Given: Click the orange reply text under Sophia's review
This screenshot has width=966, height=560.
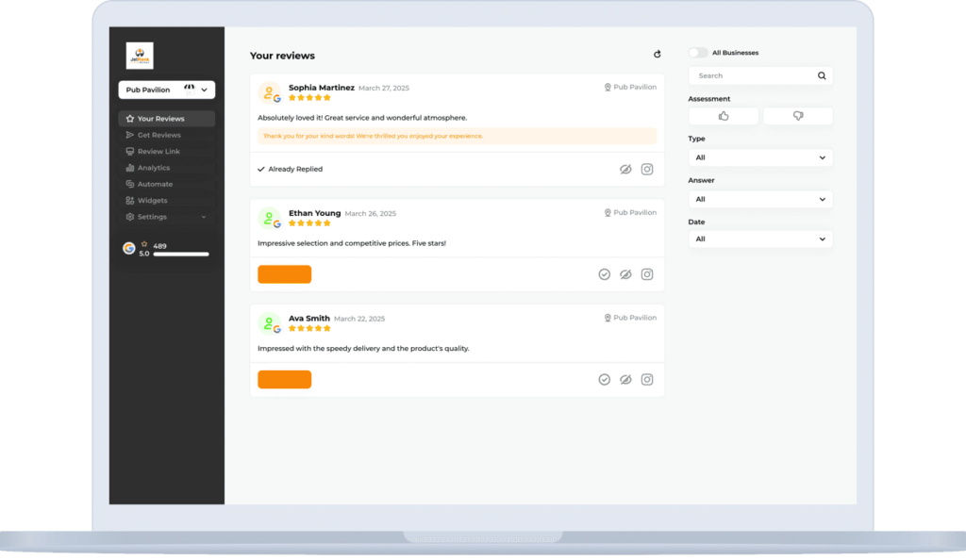Looking at the screenshot, I should tap(374, 136).
